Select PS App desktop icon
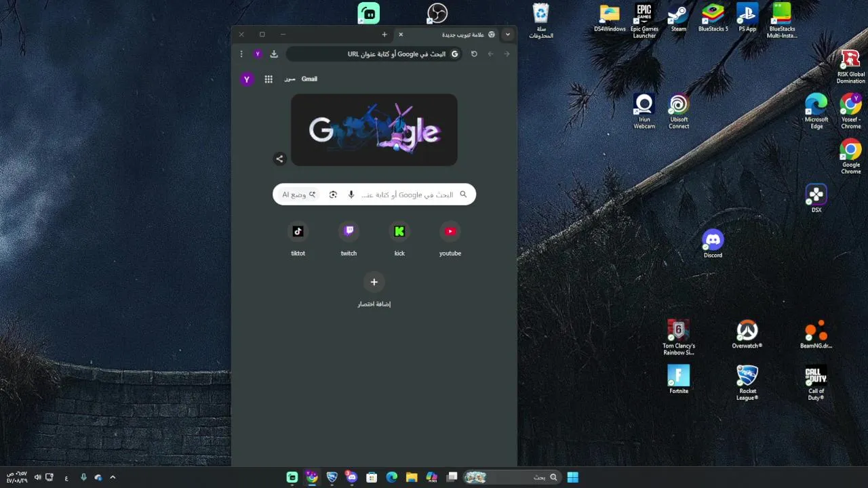 click(747, 18)
